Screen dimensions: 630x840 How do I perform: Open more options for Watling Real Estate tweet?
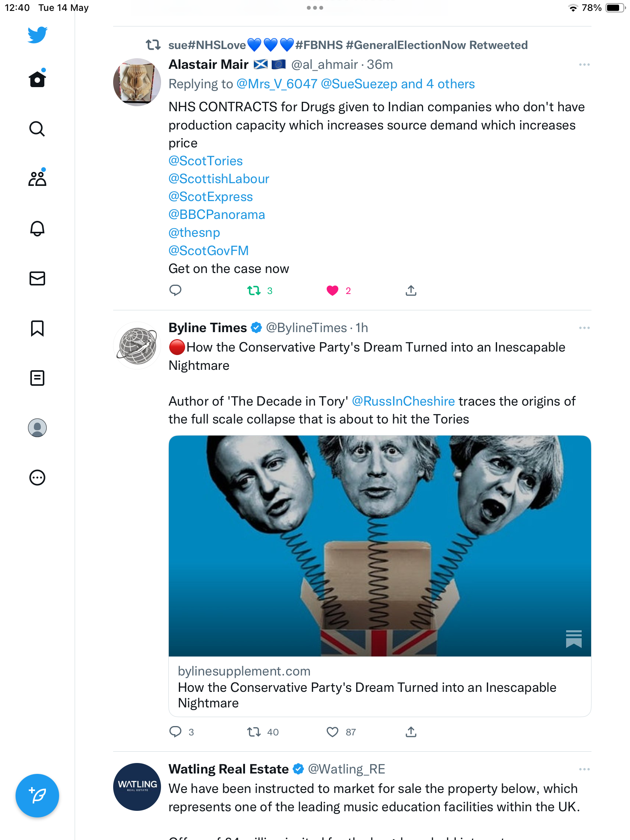(584, 769)
